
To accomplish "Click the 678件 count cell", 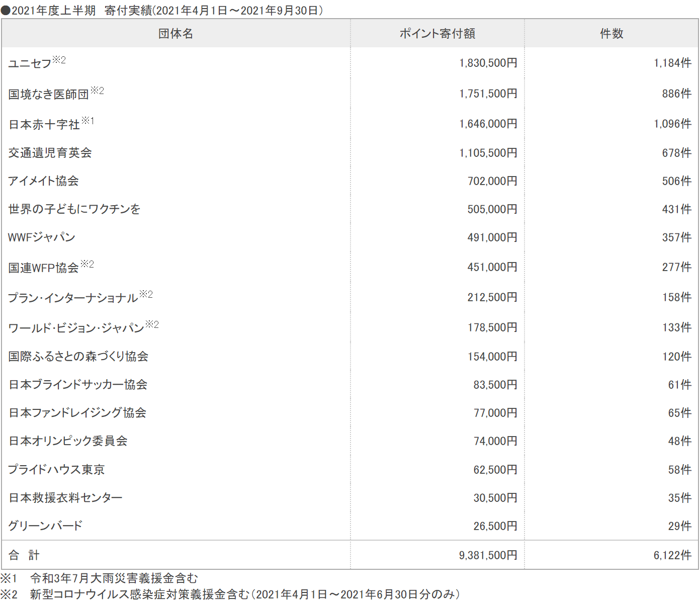I will click(677, 153).
